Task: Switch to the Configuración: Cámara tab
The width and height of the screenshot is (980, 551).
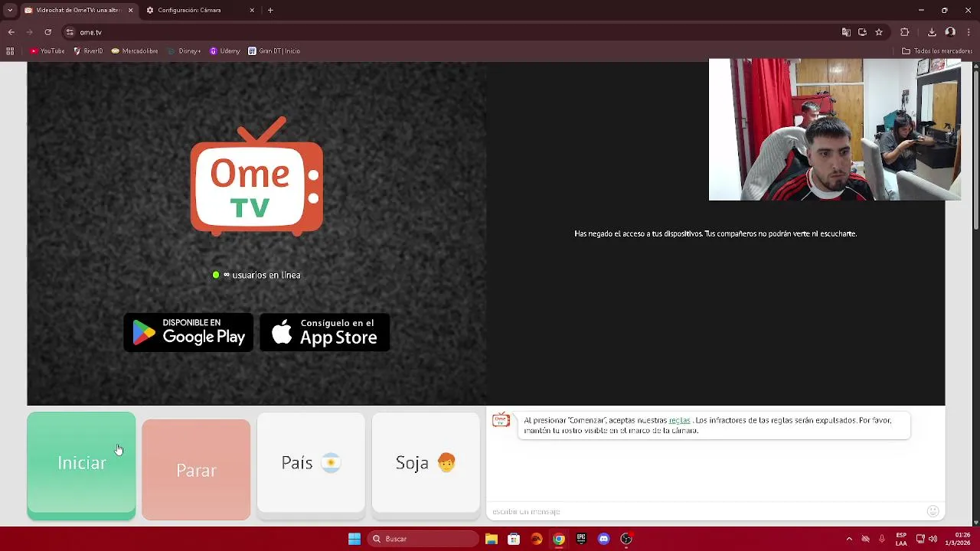Action: click(x=199, y=10)
